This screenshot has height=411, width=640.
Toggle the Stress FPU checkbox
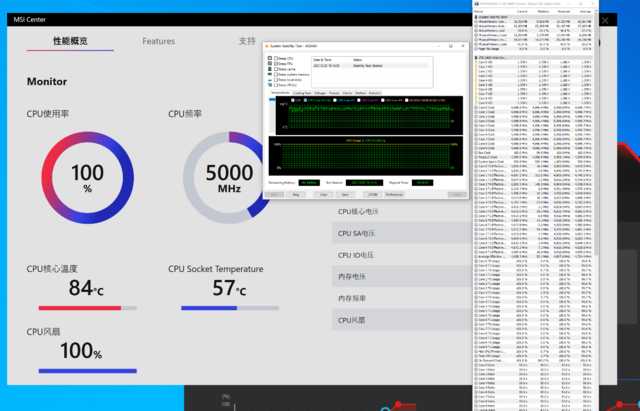click(x=276, y=64)
